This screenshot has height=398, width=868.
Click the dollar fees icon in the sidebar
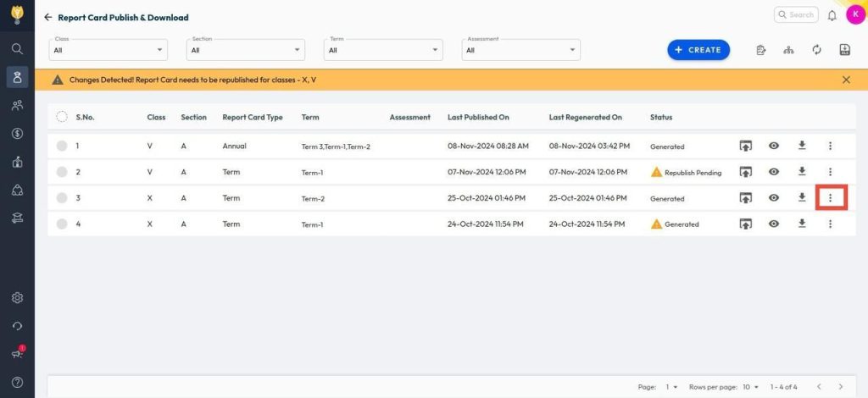(x=17, y=133)
